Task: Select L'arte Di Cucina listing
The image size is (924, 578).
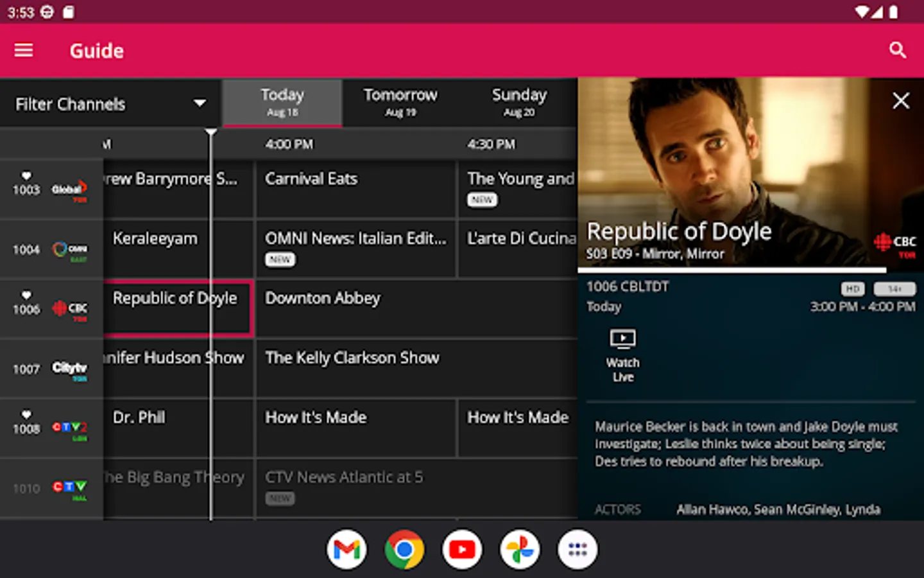Action: (x=518, y=249)
